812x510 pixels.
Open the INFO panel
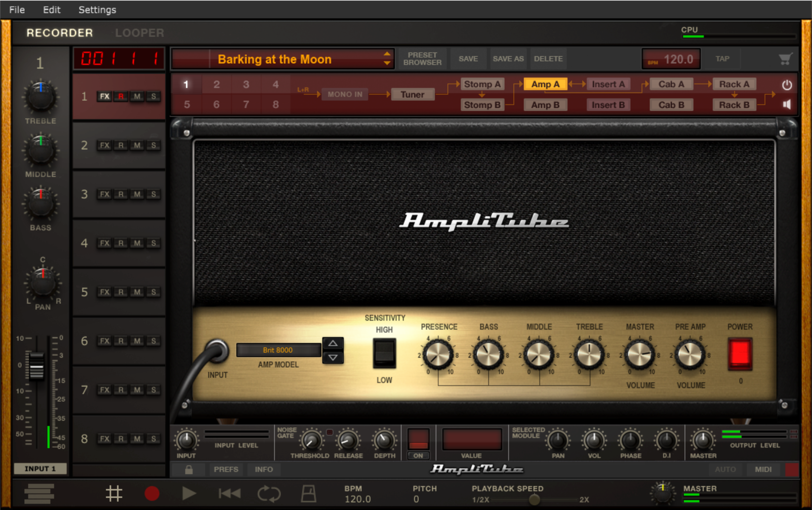tap(264, 469)
